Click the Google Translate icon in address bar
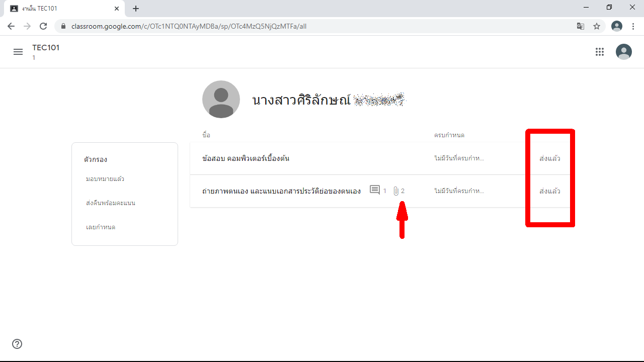This screenshot has height=362, width=644. pos(581,26)
